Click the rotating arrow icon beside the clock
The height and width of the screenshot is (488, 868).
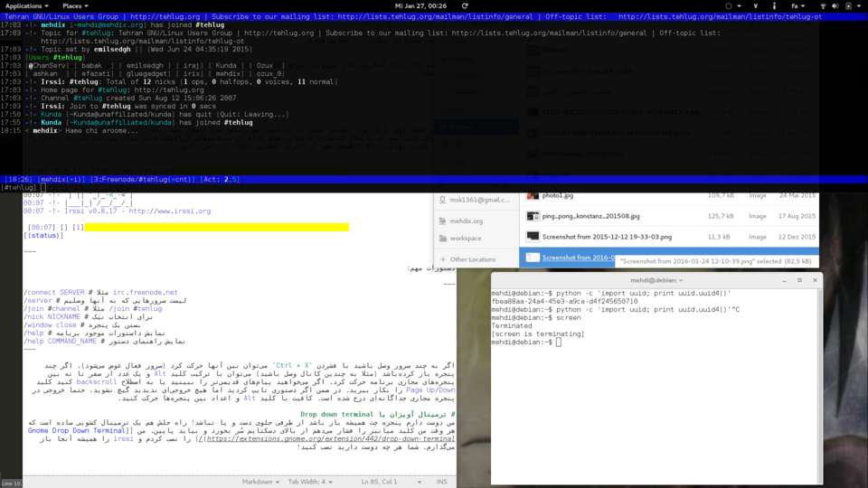click(465, 5)
